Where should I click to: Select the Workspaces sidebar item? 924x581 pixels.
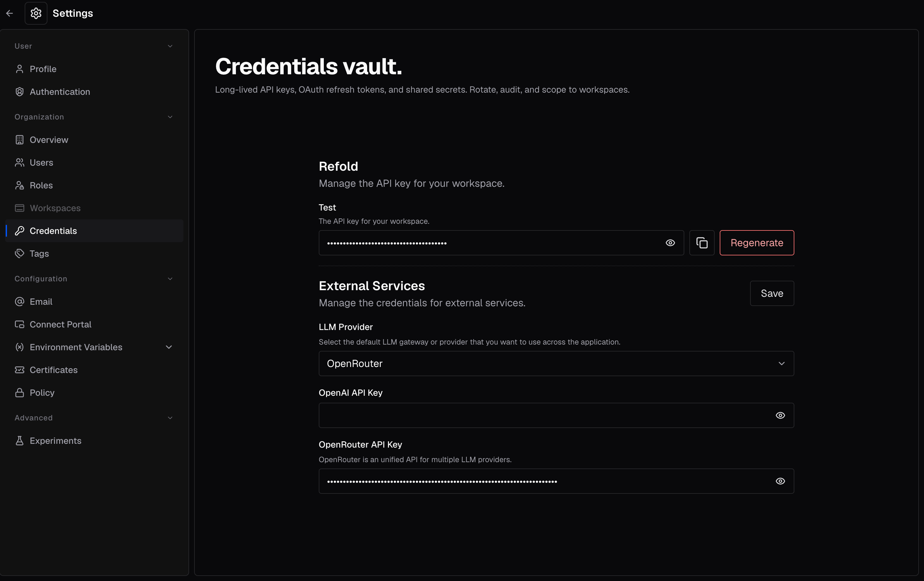(95, 208)
